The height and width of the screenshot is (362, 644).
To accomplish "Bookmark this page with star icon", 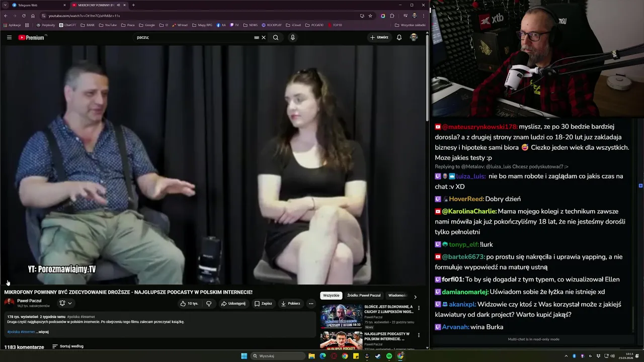I will pos(370,16).
